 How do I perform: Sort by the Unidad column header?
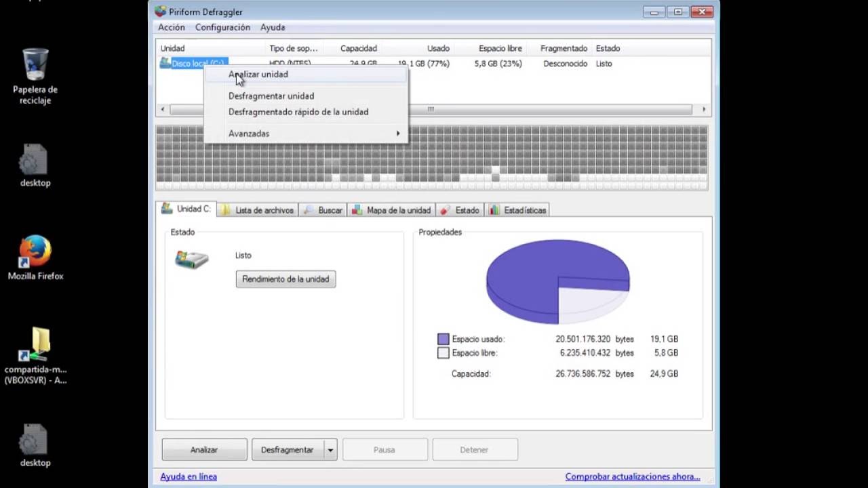pyautogui.click(x=211, y=48)
